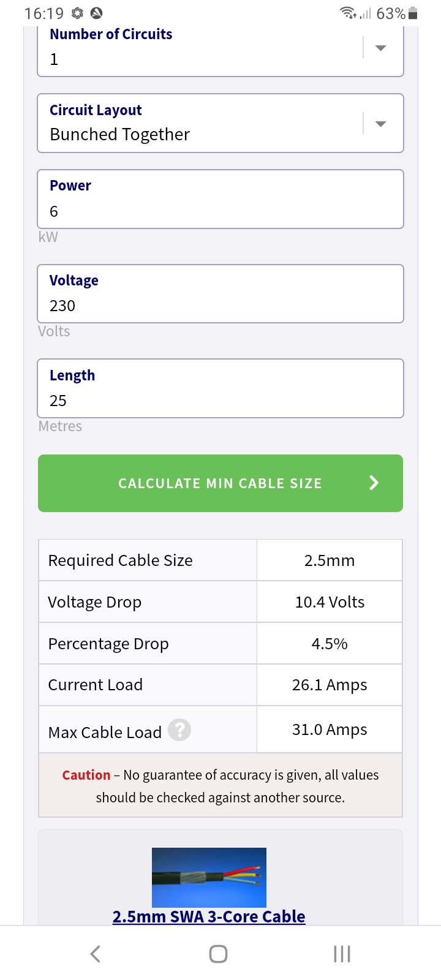The width and height of the screenshot is (441, 980).
Task: Click Calculate Min Cable Size button
Action: [221, 483]
